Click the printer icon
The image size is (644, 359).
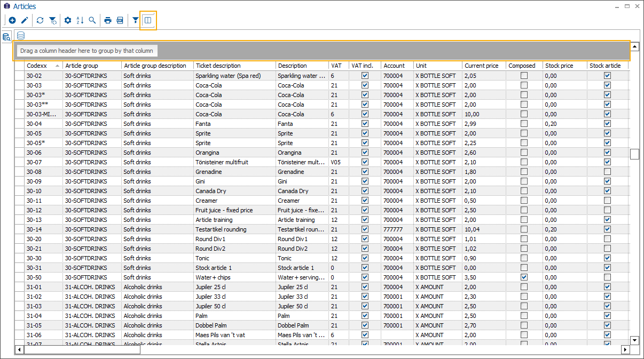click(108, 21)
